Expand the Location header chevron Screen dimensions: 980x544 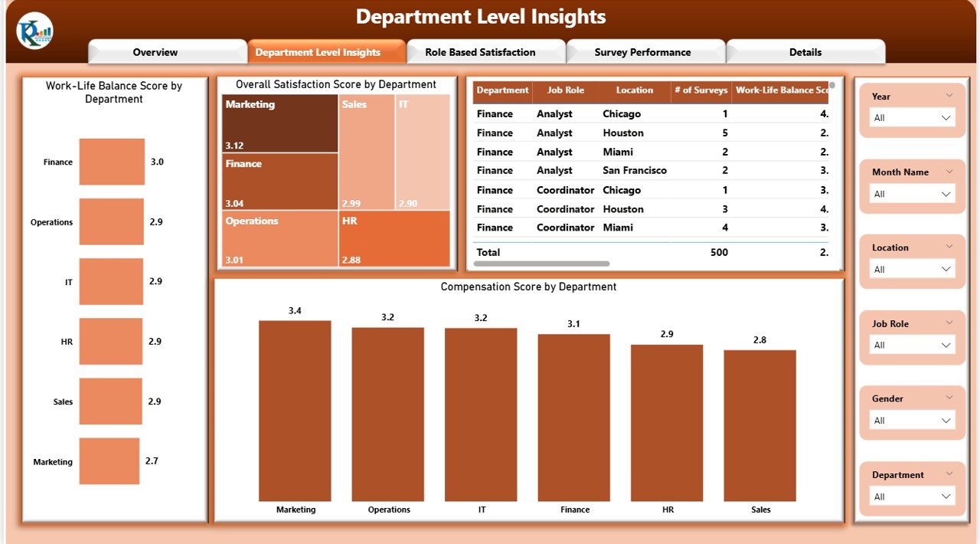pyautogui.click(x=949, y=247)
